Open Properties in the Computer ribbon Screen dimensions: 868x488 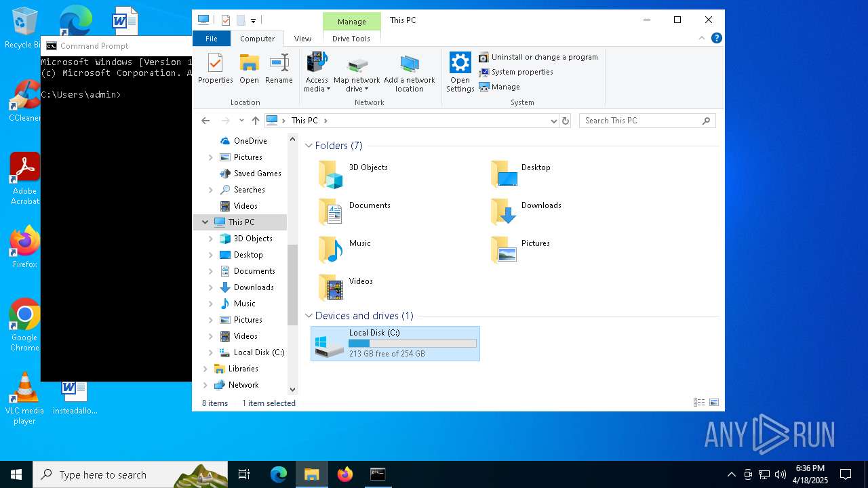[215, 68]
